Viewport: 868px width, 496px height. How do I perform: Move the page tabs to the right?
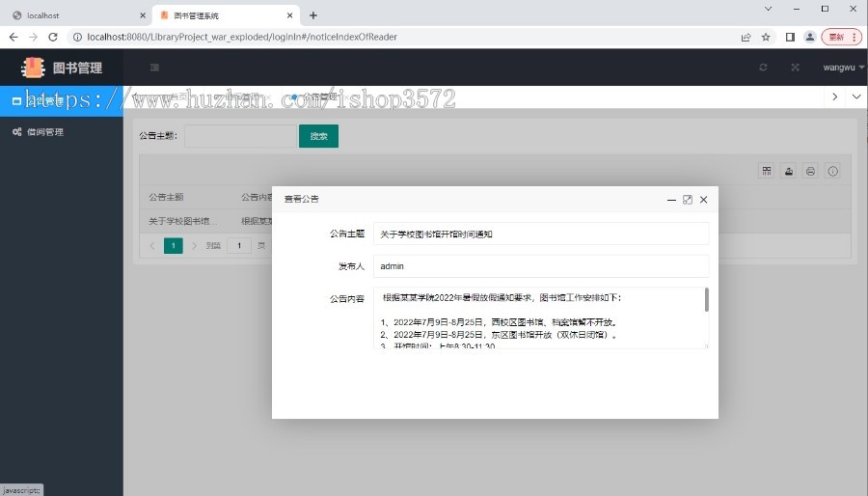click(x=835, y=96)
